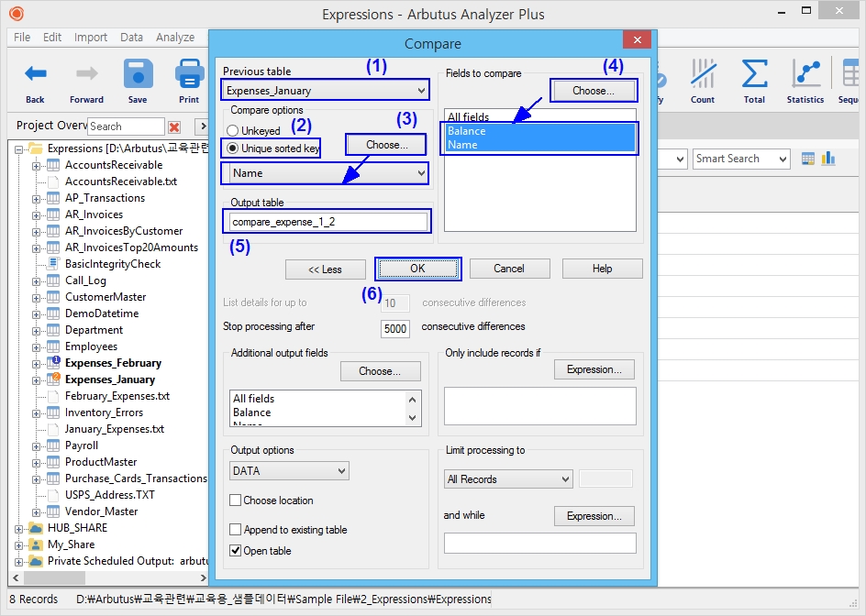Viewport: 866px width, 616px height.
Task: Select Balance in Fields to compare list
Action: [540, 131]
